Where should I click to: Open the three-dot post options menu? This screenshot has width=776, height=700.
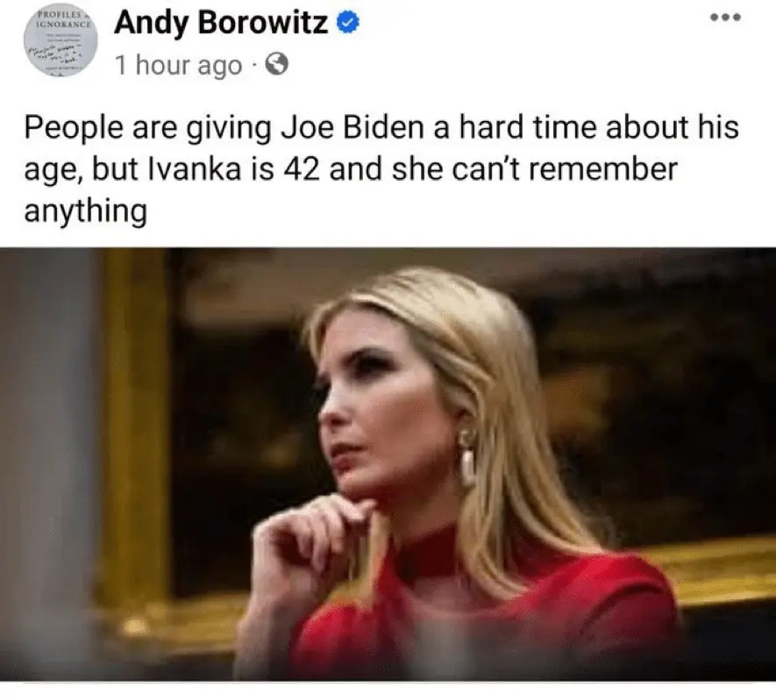click(x=725, y=18)
